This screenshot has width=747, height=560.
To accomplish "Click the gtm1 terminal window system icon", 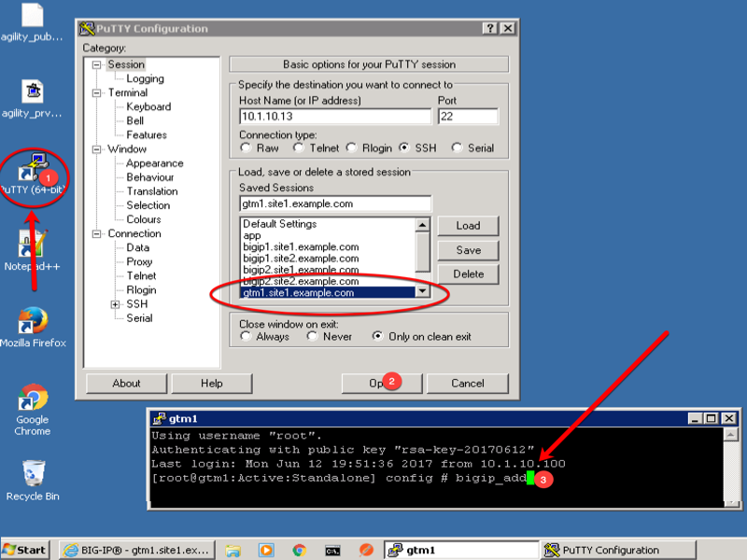I will click(x=159, y=418).
